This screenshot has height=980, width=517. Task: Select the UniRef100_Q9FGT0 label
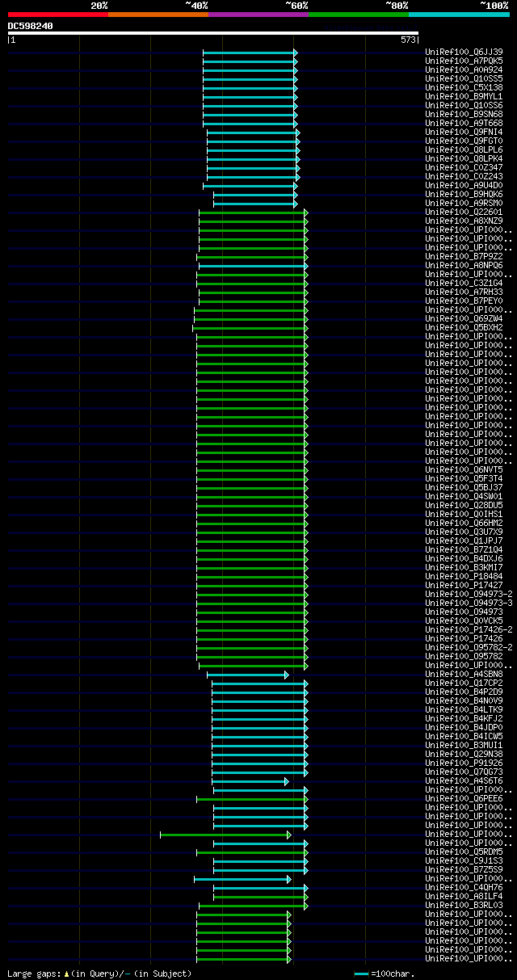(x=464, y=141)
